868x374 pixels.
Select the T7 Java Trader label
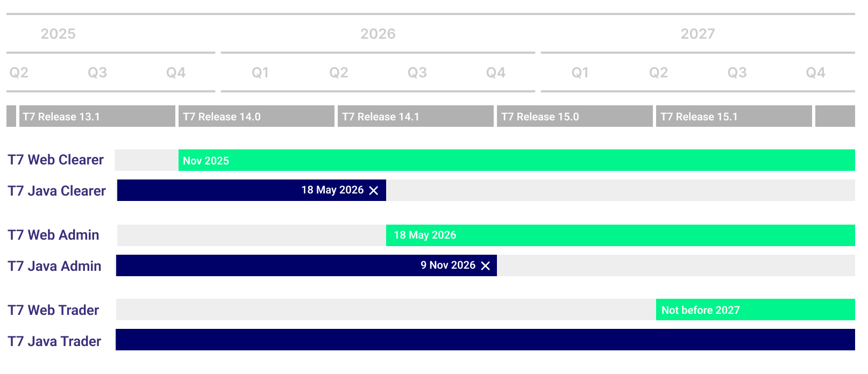(x=54, y=342)
